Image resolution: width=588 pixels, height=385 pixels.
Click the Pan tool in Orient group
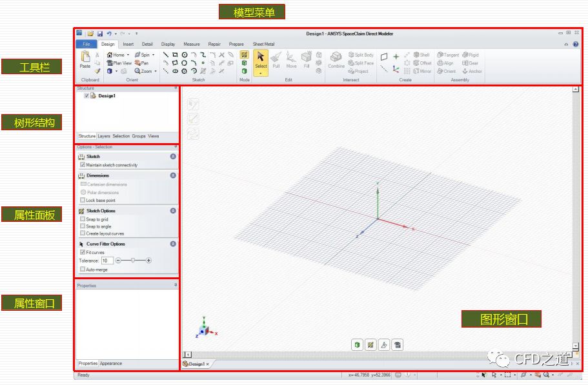[141, 63]
